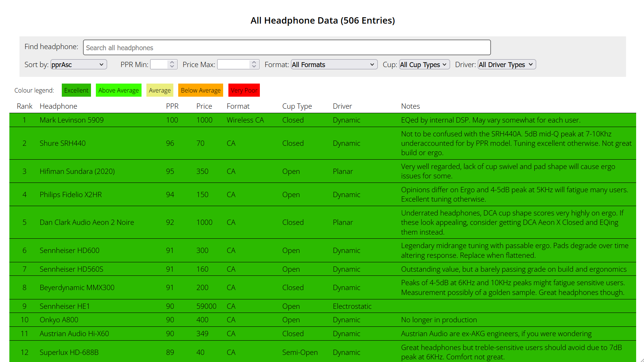
Task: Open the Sort by dropdown
Action: tap(79, 64)
